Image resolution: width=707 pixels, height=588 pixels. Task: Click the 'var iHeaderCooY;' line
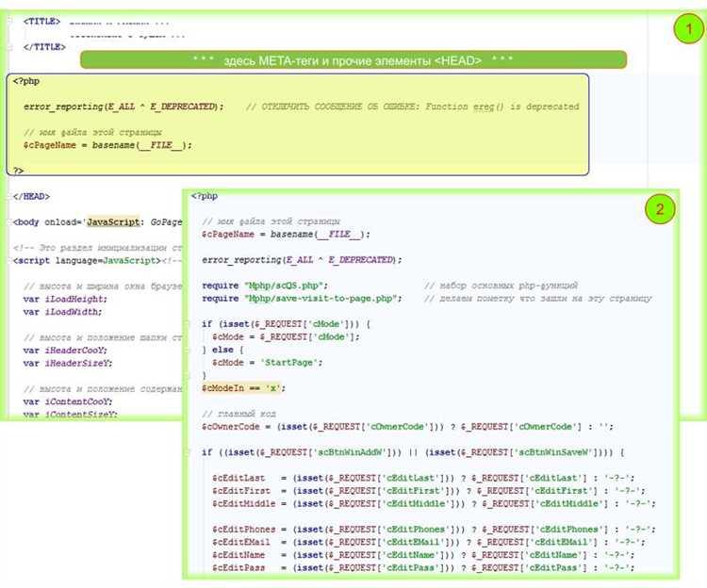[x=65, y=351]
